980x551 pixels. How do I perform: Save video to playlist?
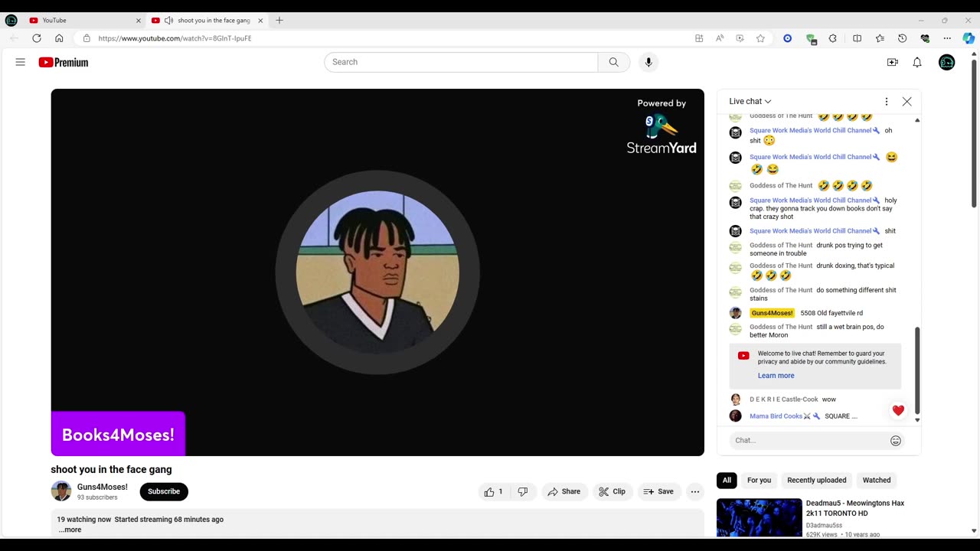tap(658, 491)
